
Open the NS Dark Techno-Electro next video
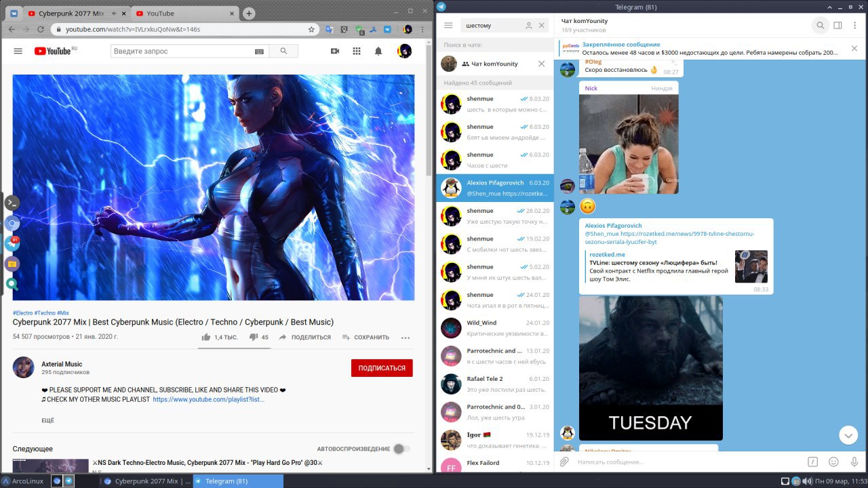pos(208,462)
